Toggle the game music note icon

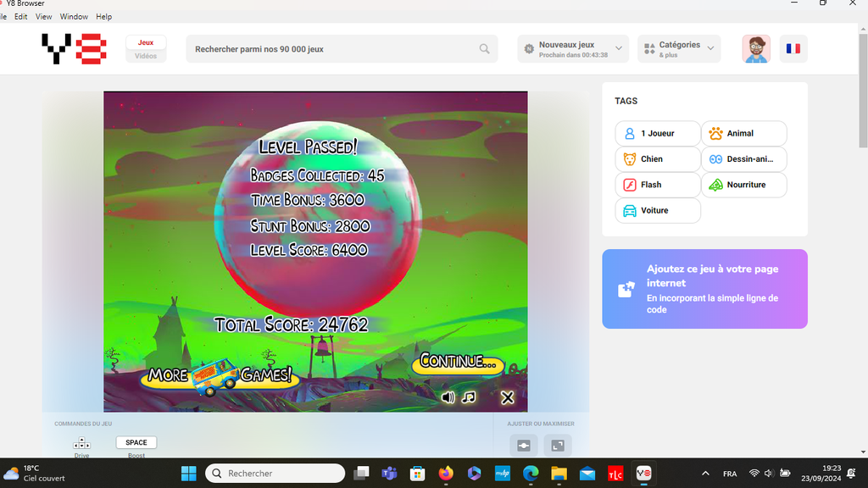pos(469,397)
